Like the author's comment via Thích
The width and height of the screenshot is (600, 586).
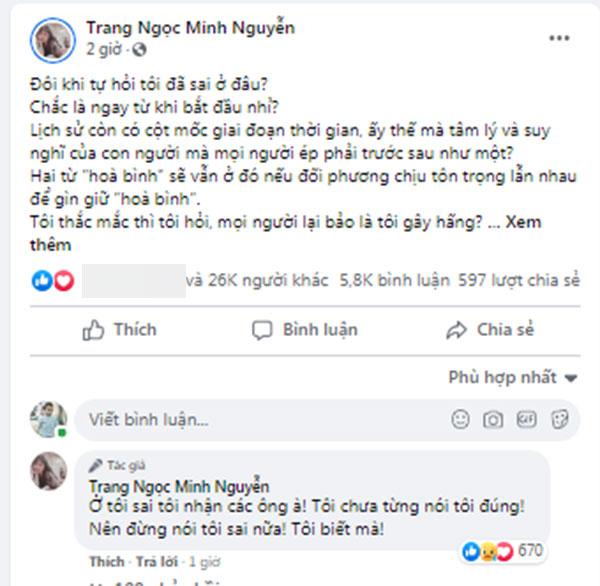coord(107,561)
